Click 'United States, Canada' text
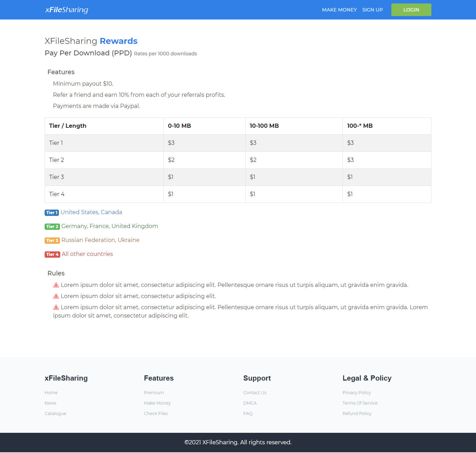The width and height of the screenshot is (476, 453). pos(91,212)
